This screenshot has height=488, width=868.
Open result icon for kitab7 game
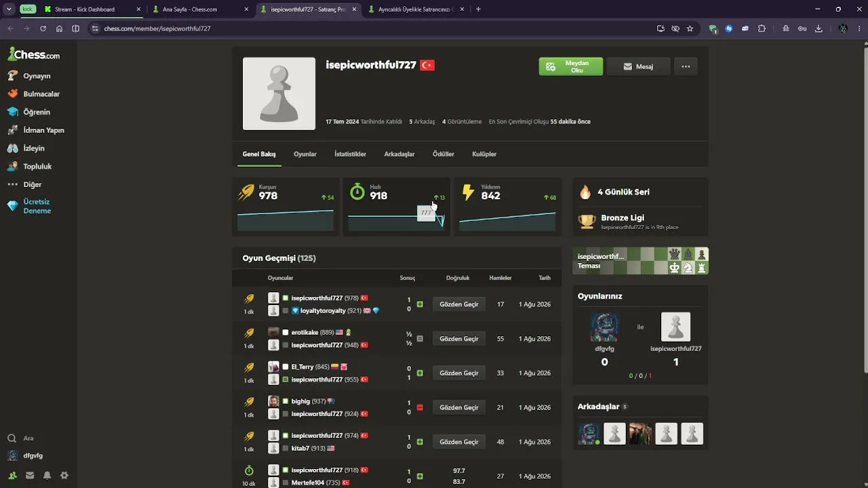[420, 442]
